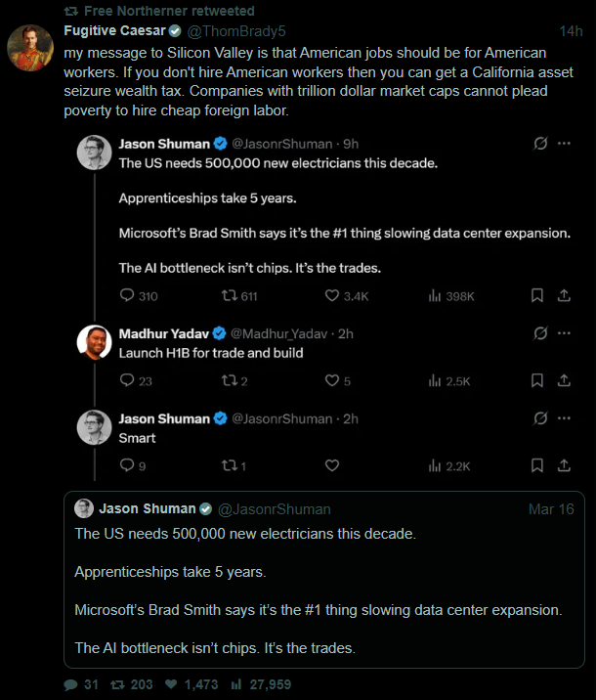View analytics icon showing 398K views

[435, 296]
